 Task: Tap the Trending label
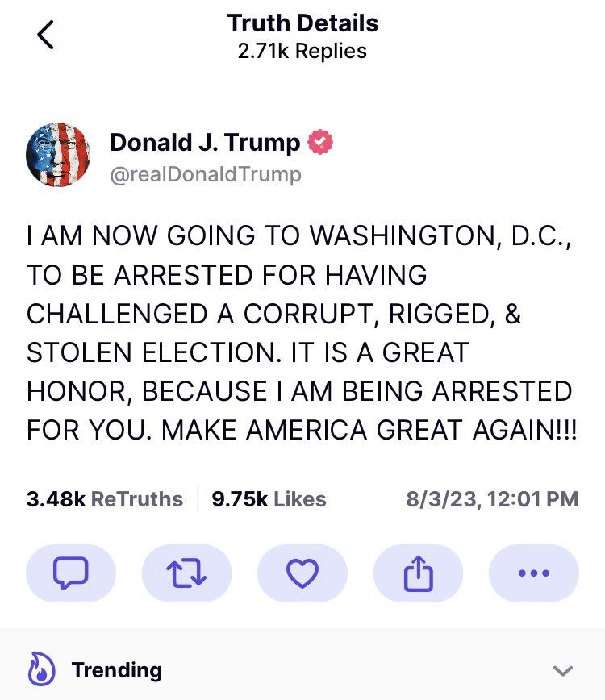(x=116, y=670)
